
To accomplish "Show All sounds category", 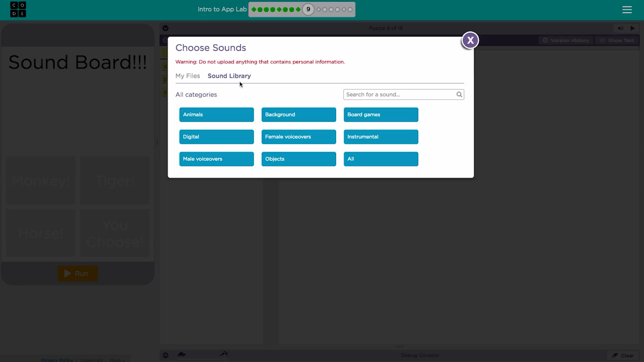I will pos(381,159).
